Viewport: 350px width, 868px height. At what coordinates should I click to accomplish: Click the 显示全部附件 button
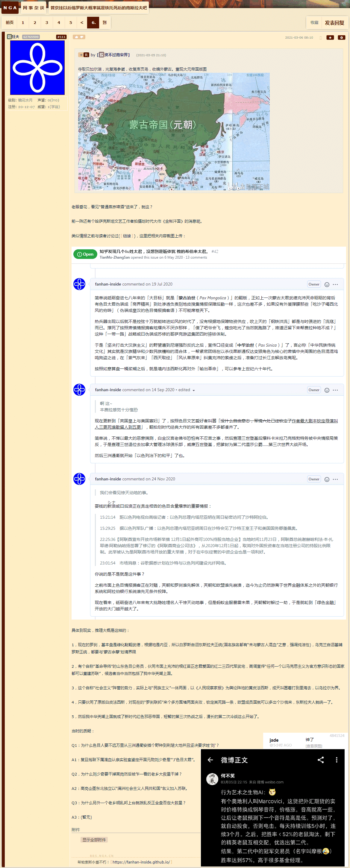[94, 840]
